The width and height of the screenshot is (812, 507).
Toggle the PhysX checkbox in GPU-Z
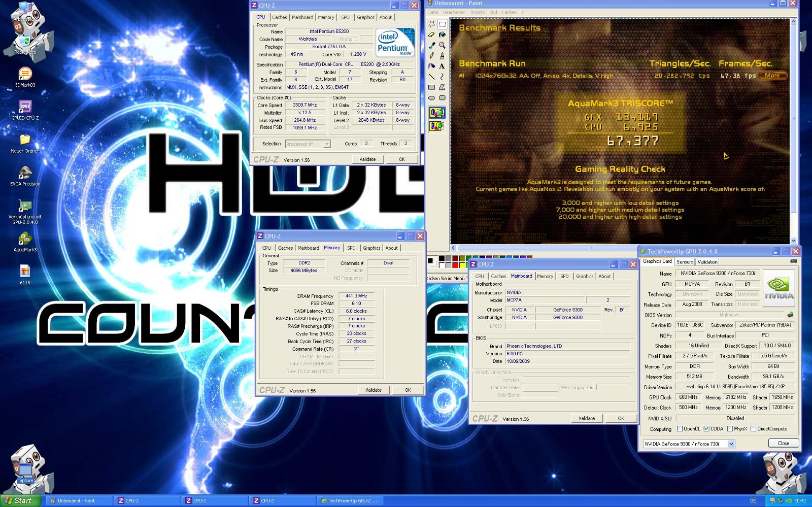[730, 429]
